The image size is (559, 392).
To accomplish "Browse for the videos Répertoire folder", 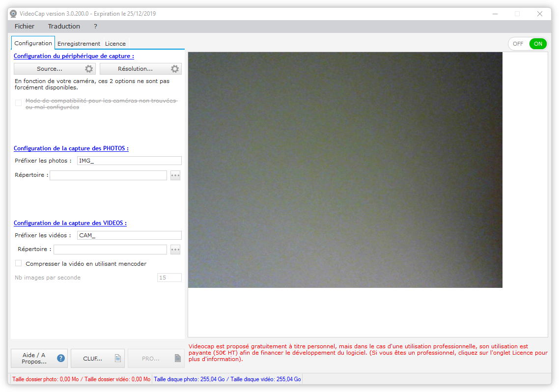I will [x=175, y=250].
